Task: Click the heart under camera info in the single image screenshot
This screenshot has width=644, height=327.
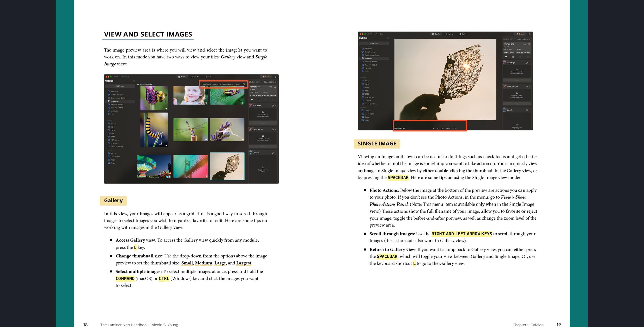Action: pyautogui.click(x=506, y=57)
